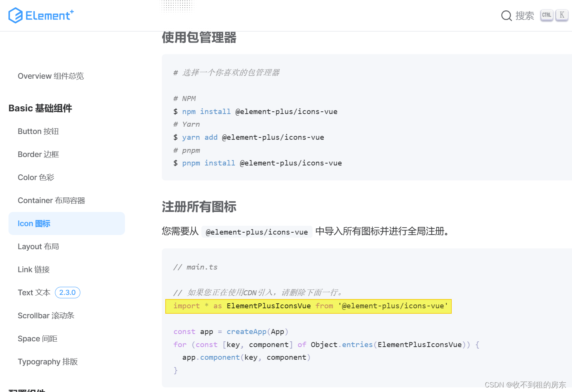Screen dimensions: 572x392
Task: Click the npm install command line
Action: pyautogui.click(x=255, y=112)
